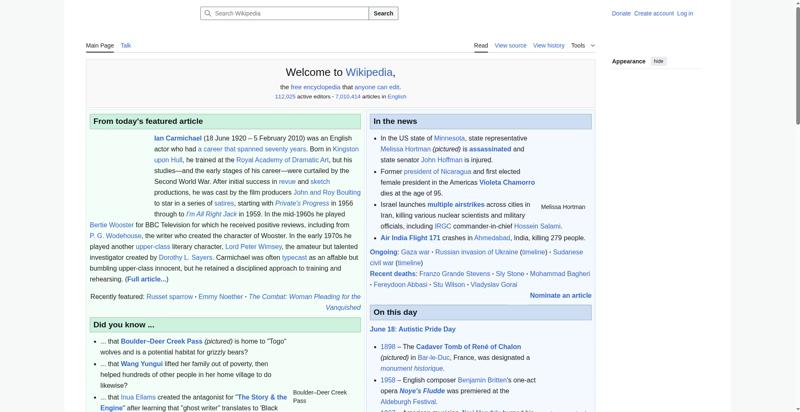
Task: Open the IRGC link
Action: [x=442, y=226]
